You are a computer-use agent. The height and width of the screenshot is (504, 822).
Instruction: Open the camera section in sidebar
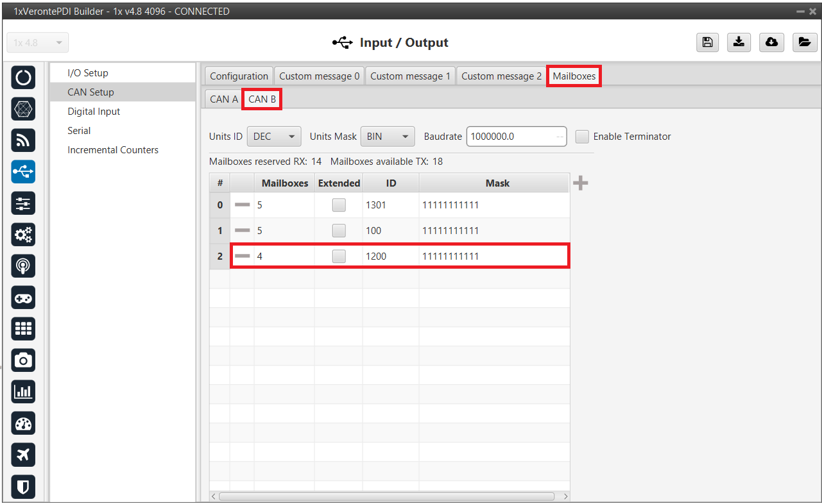coord(23,360)
